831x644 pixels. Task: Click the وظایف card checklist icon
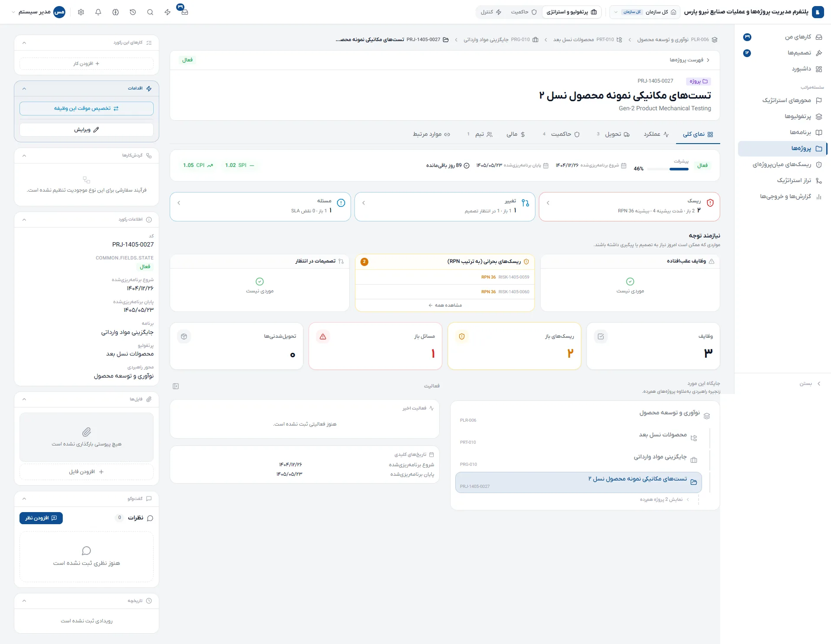point(601,336)
